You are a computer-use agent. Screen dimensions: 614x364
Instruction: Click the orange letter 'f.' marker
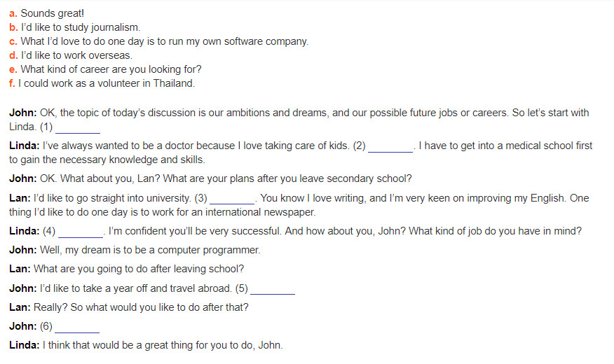pyautogui.click(x=12, y=83)
